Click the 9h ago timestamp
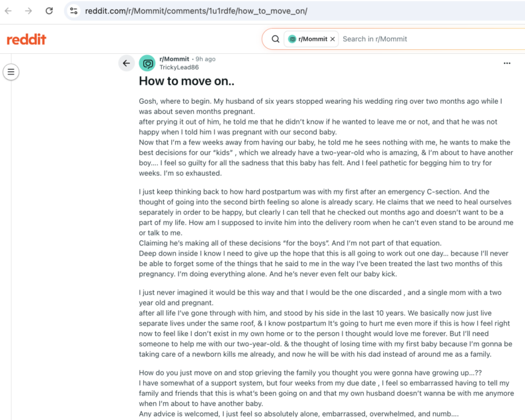Screen dimensions: 525x420 (205, 59)
